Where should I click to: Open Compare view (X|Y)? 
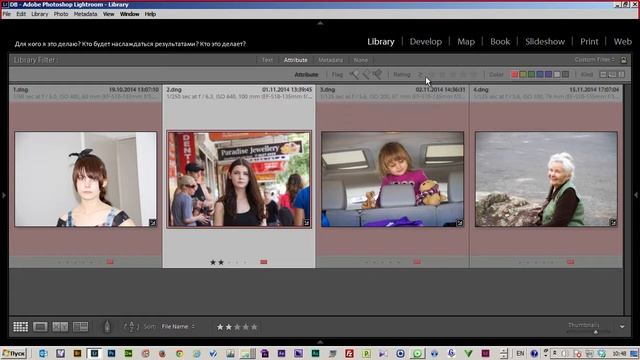60,327
